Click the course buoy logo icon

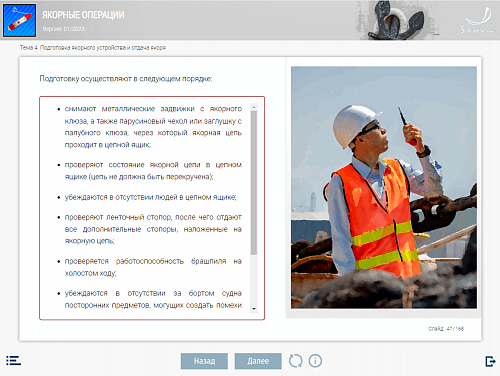tap(19, 20)
